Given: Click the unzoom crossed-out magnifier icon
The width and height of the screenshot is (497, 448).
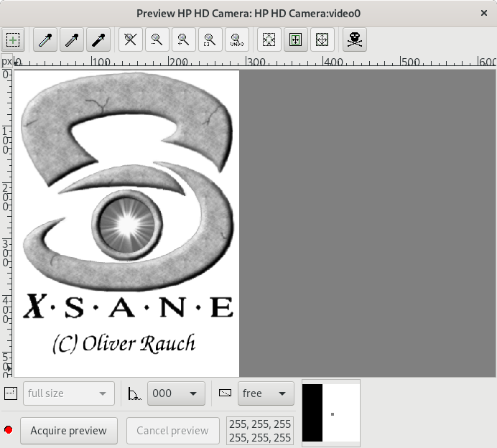Looking at the screenshot, I should pos(131,40).
